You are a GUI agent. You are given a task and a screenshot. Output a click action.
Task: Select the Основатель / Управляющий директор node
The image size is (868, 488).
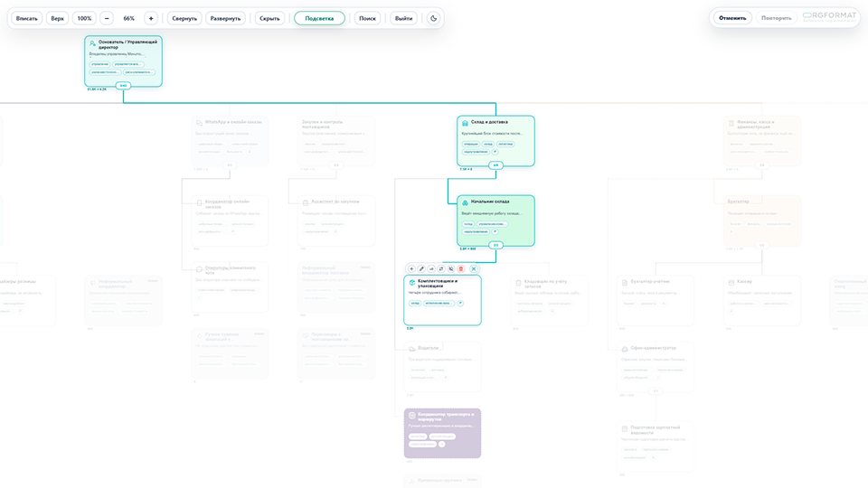point(124,61)
